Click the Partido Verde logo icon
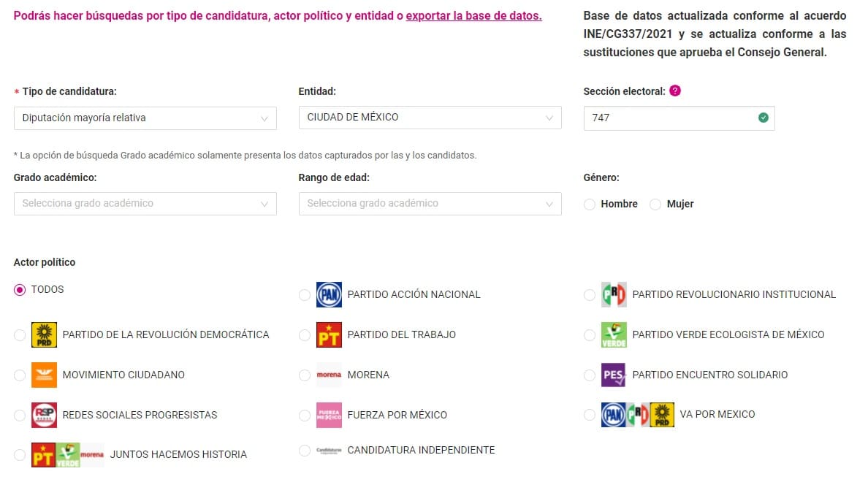This screenshot has width=868, height=482. pos(614,335)
